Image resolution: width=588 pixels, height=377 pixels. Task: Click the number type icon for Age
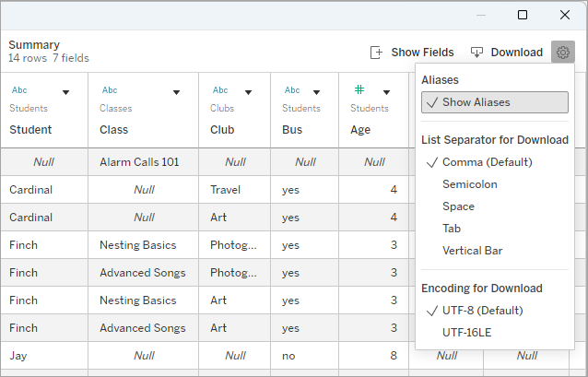pyautogui.click(x=359, y=90)
